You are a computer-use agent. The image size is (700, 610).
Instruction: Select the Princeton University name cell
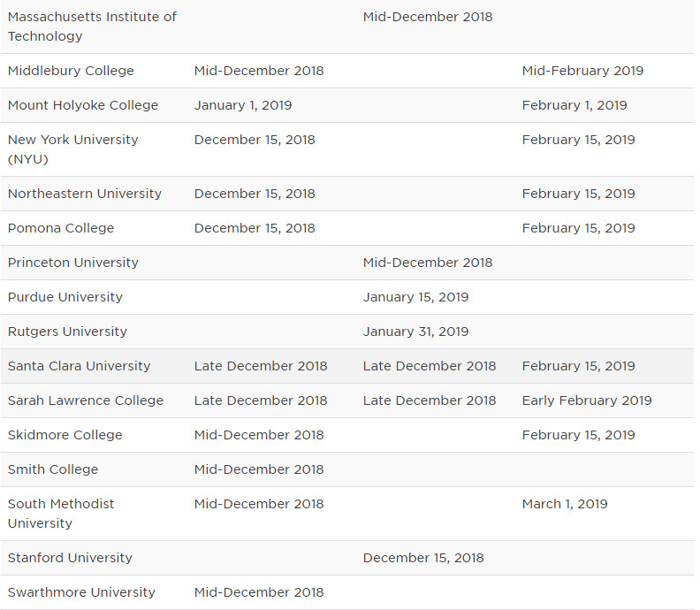point(72,263)
